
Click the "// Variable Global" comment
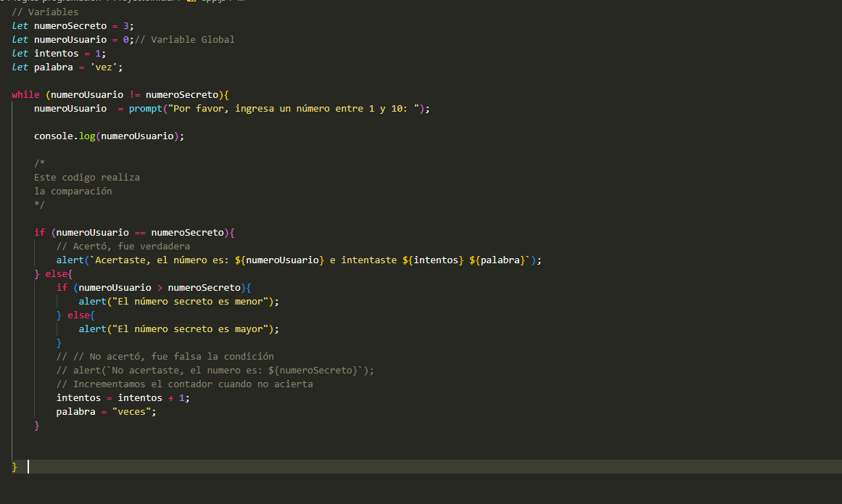(185, 40)
